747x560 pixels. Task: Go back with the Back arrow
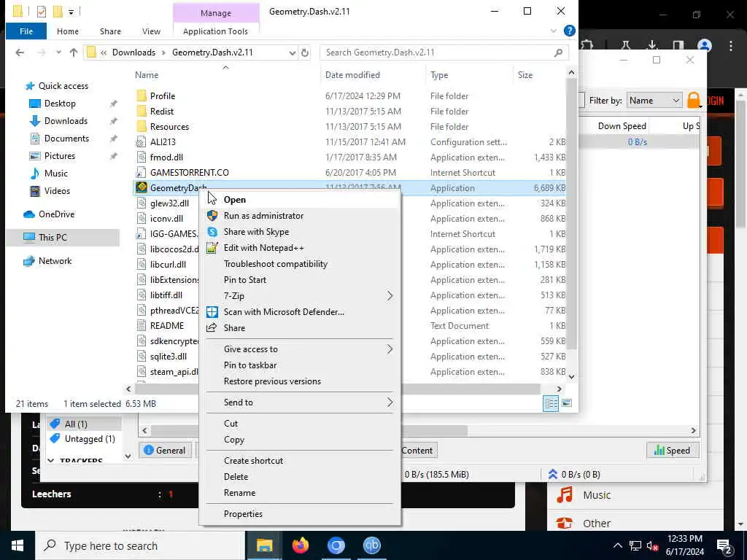pos(20,52)
